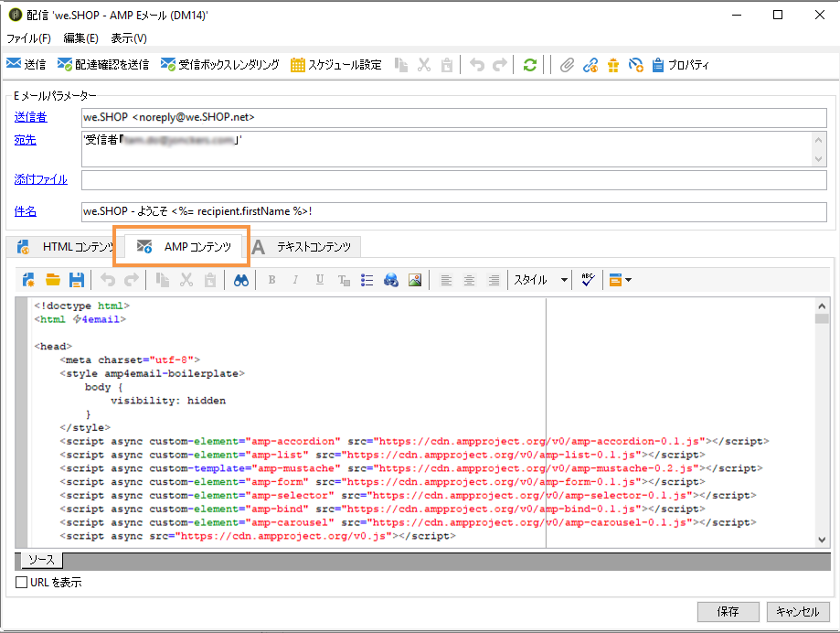This screenshot has height=633, width=840.
Task: Switch to the HTML コンテンツ tab
Action: click(x=66, y=247)
